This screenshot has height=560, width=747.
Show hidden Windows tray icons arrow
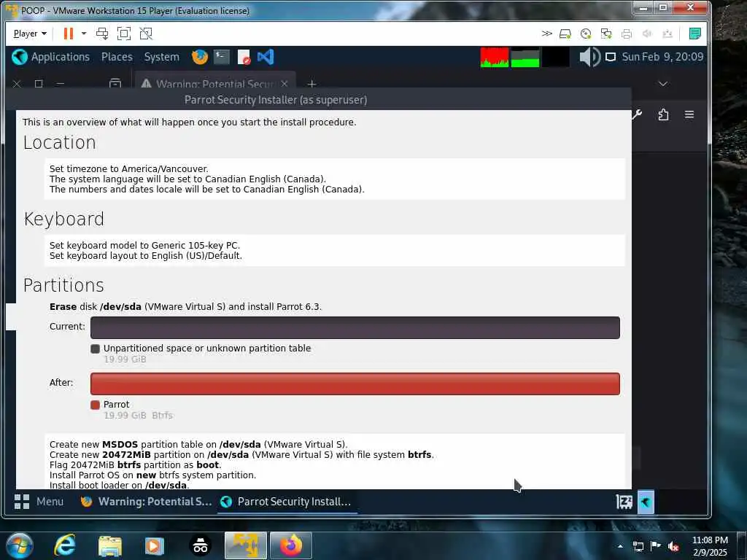tap(620, 546)
